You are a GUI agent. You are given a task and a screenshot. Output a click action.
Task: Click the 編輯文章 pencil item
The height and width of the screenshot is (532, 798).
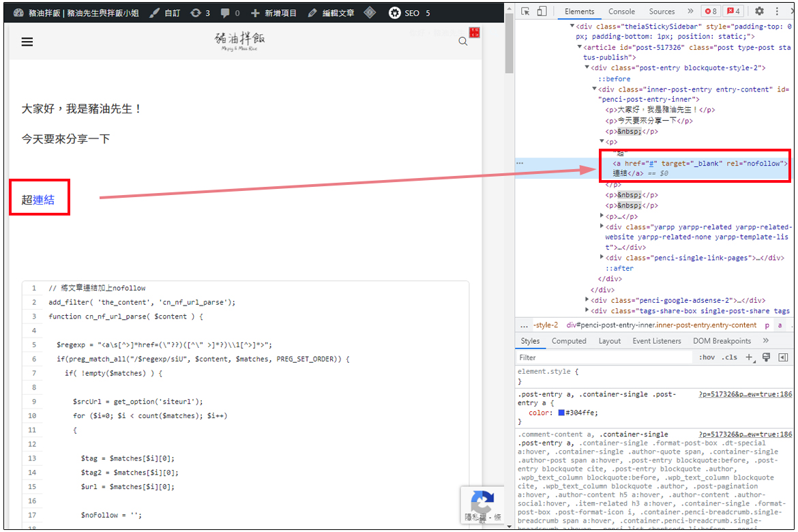[331, 13]
